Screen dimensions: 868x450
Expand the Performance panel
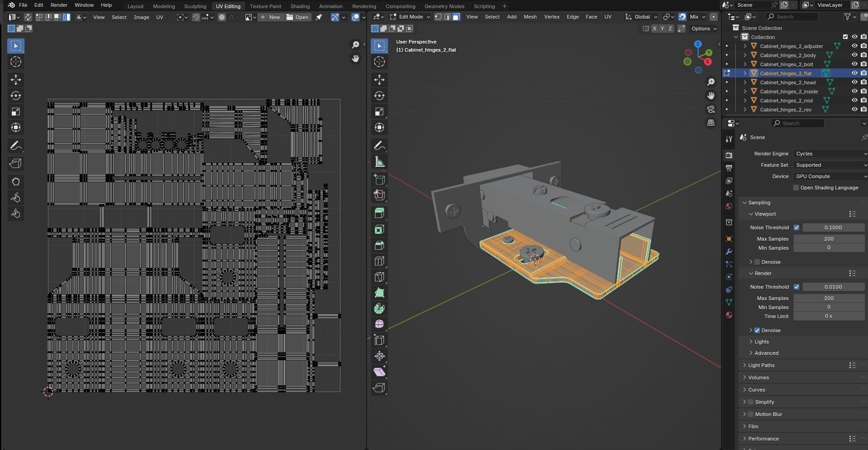(x=763, y=439)
